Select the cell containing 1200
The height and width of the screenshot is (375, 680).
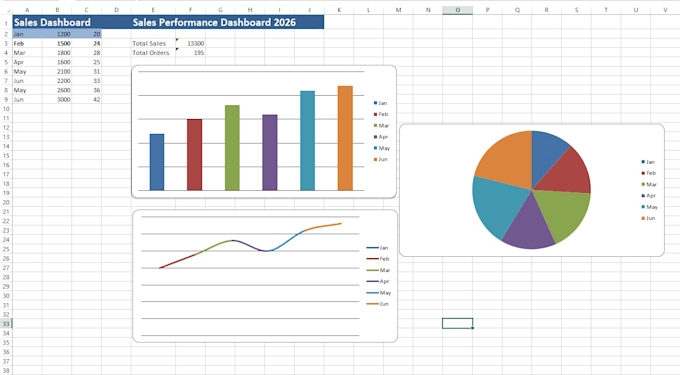coord(57,34)
